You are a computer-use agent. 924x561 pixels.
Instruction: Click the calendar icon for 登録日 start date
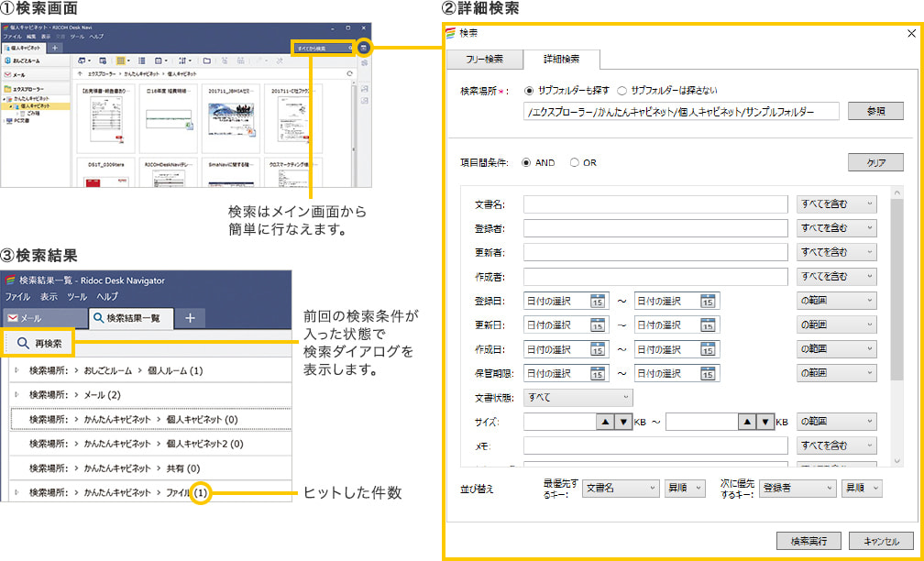597,301
